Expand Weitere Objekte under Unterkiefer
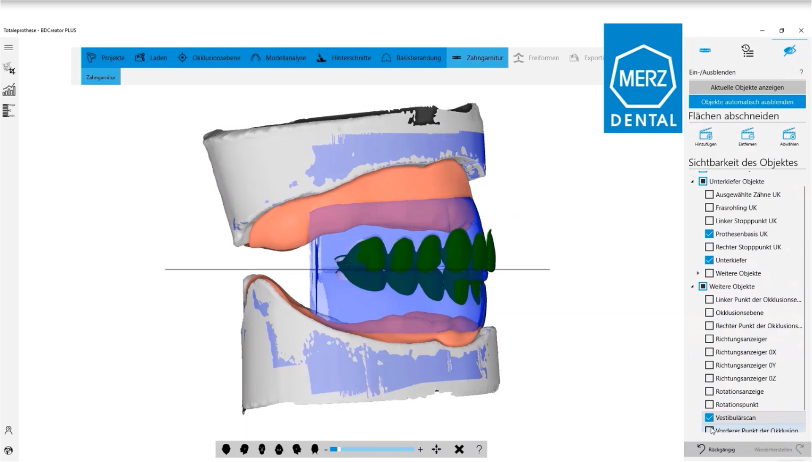The height and width of the screenshot is (462, 812). tap(698, 273)
